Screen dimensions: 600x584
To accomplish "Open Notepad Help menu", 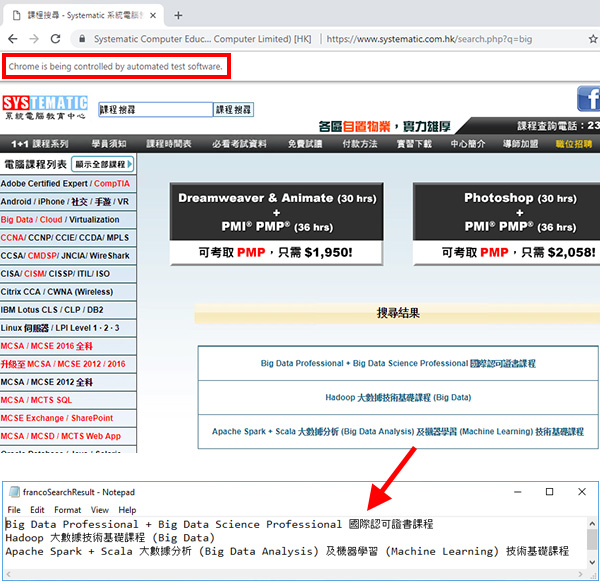I will coord(127,510).
